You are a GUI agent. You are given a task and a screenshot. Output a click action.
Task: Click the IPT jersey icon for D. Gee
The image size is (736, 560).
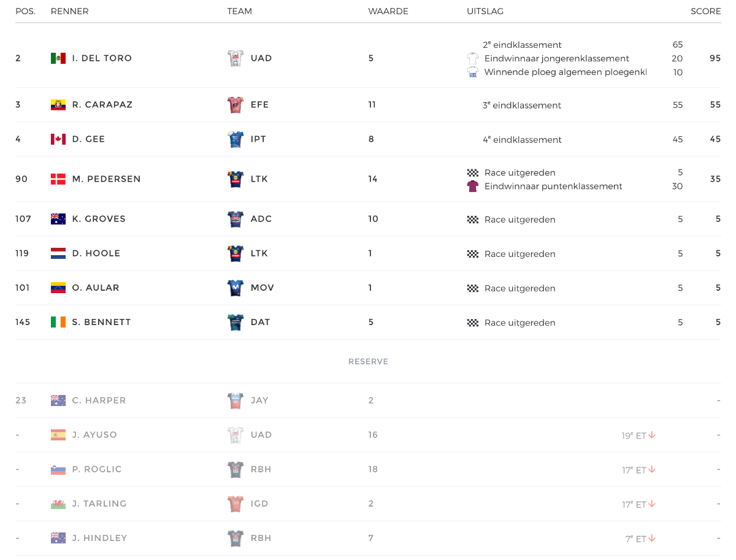[236, 139]
